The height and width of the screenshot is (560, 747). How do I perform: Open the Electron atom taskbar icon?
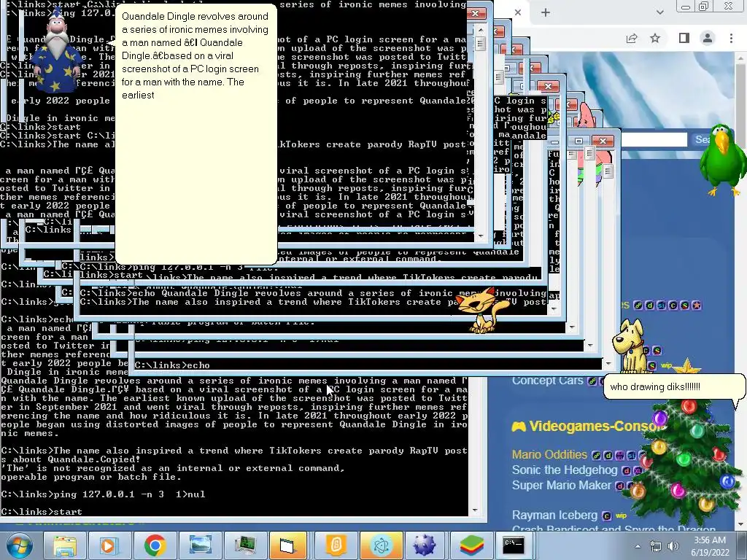pos(381,545)
